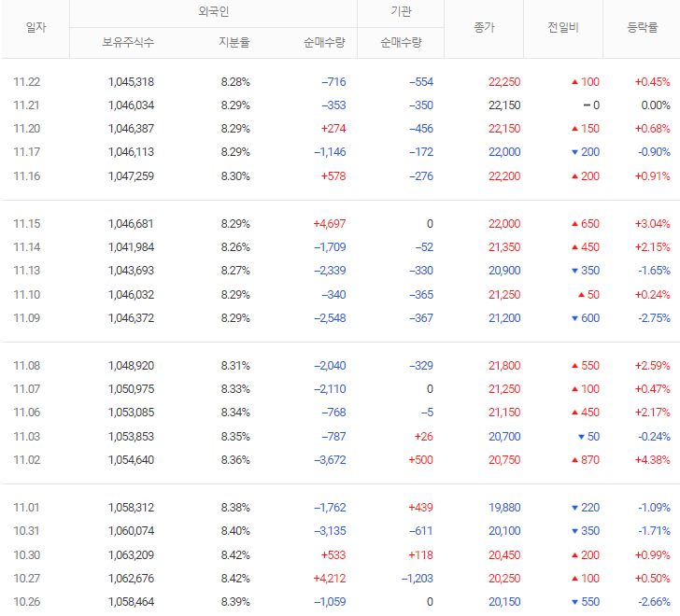Click holdings value 1,058,464
The image size is (680, 616).
click(131, 603)
